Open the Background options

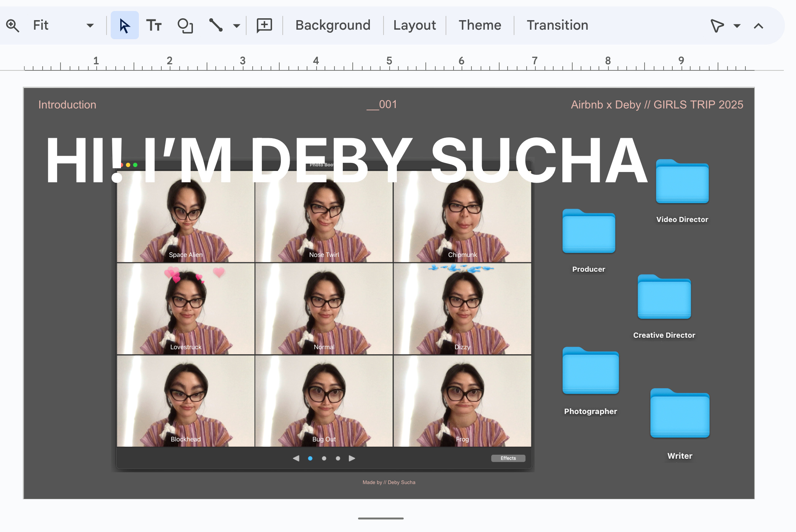[333, 25]
